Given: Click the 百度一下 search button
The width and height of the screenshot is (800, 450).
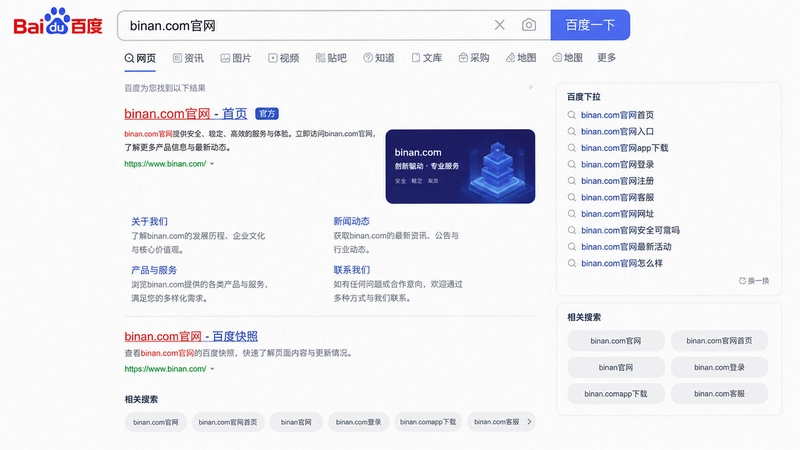Looking at the screenshot, I should tap(590, 25).
